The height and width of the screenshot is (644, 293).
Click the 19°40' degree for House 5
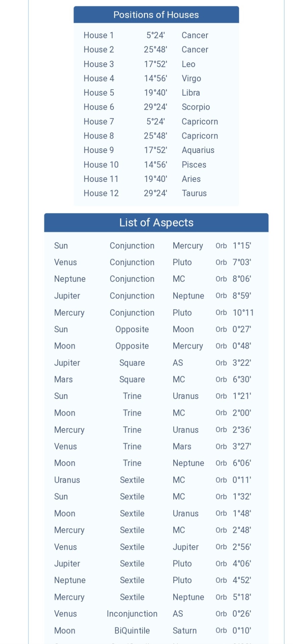pyautogui.click(x=156, y=93)
